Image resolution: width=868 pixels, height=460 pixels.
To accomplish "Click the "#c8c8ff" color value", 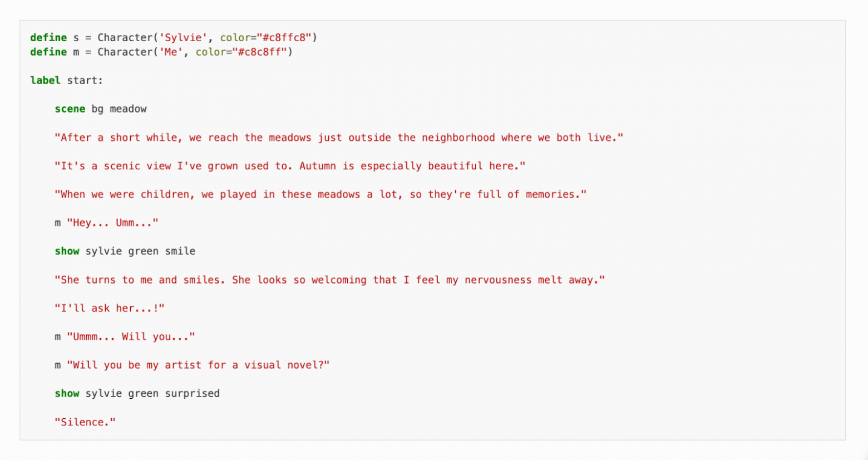I will (x=259, y=52).
